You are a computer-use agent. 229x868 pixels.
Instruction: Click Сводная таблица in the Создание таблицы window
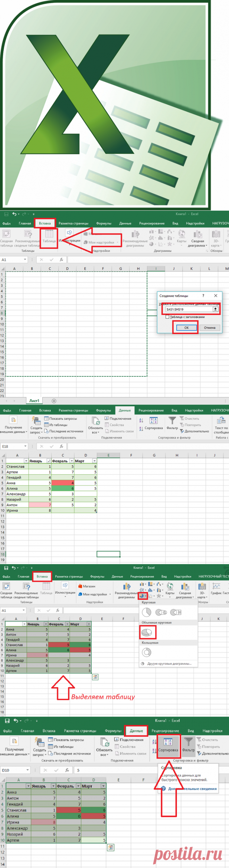pyautogui.click(x=6, y=238)
